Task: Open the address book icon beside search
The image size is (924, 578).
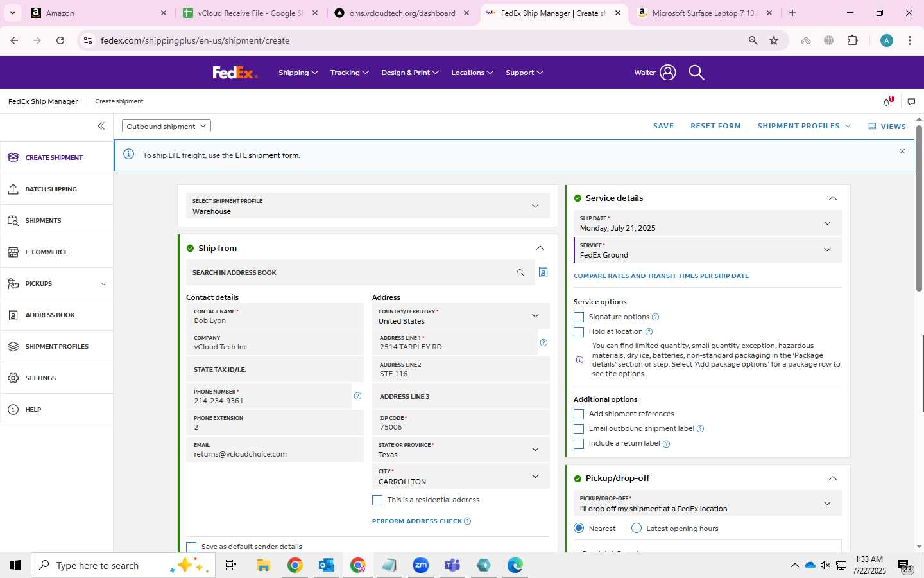Action: [x=543, y=272]
